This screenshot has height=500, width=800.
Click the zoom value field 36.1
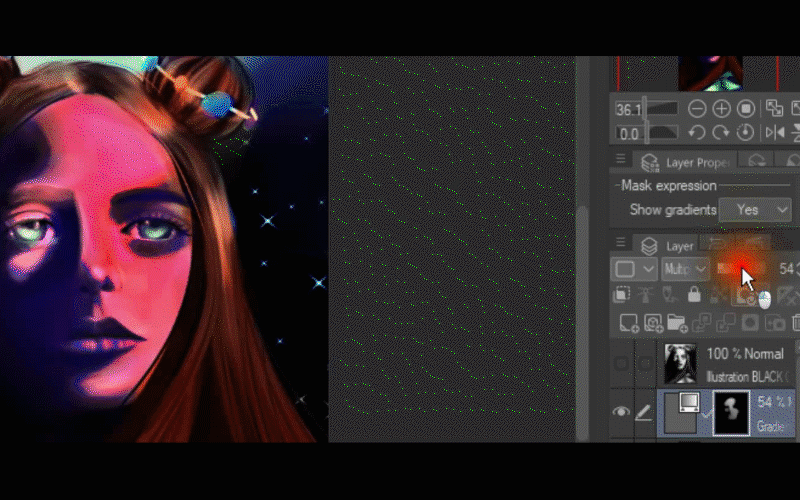click(629, 109)
